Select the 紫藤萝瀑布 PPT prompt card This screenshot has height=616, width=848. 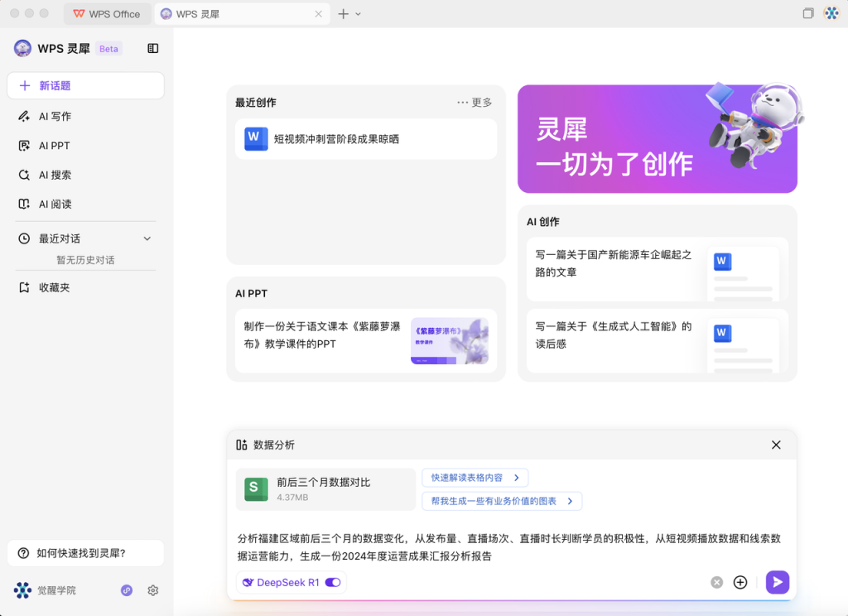(x=366, y=341)
